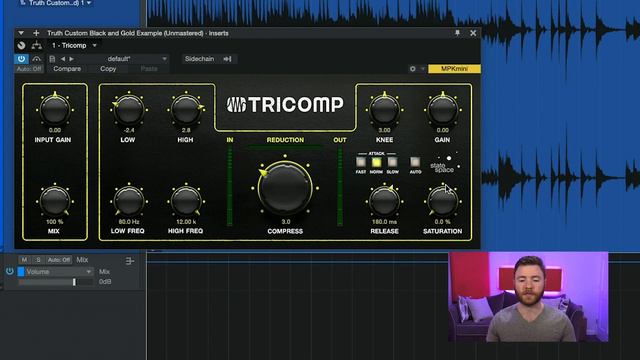Open the 1 - Tricomp insert dropdown
This screenshot has height=360, width=640.
(x=74, y=45)
